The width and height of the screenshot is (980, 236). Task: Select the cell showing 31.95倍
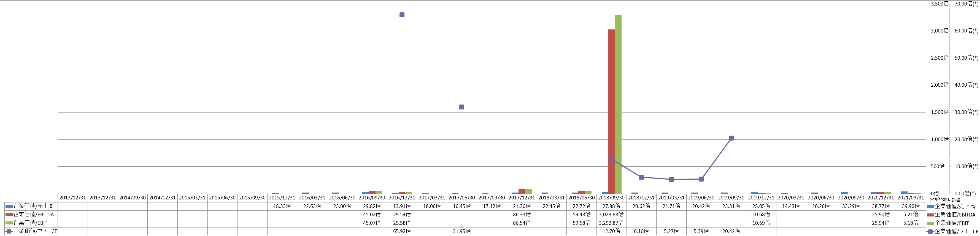point(461,231)
